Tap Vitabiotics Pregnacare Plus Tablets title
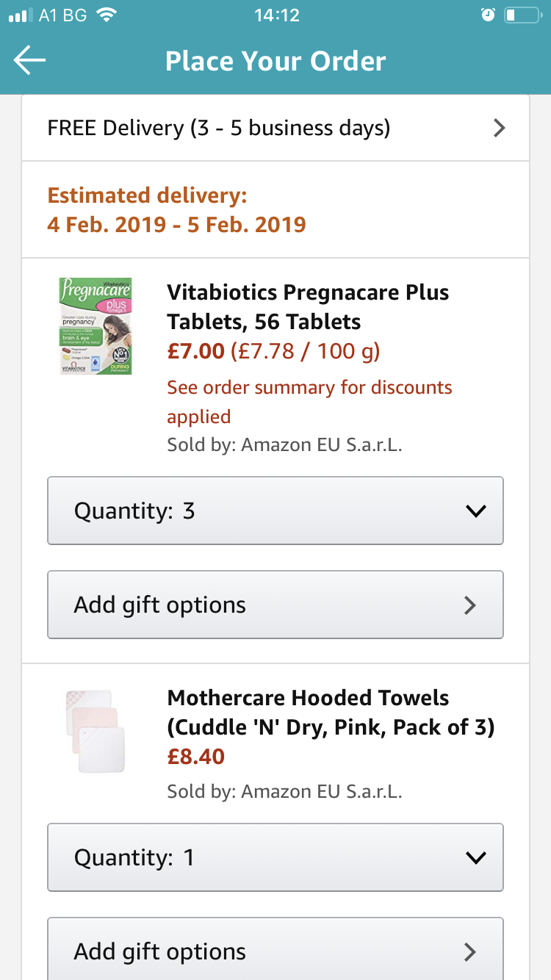The height and width of the screenshot is (980, 551). click(x=308, y=307)
